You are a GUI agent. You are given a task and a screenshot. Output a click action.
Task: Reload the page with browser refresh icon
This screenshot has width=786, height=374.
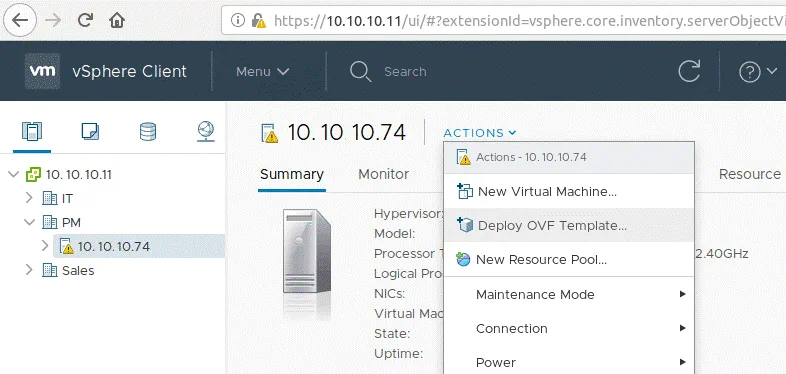[x=85, y=20]
